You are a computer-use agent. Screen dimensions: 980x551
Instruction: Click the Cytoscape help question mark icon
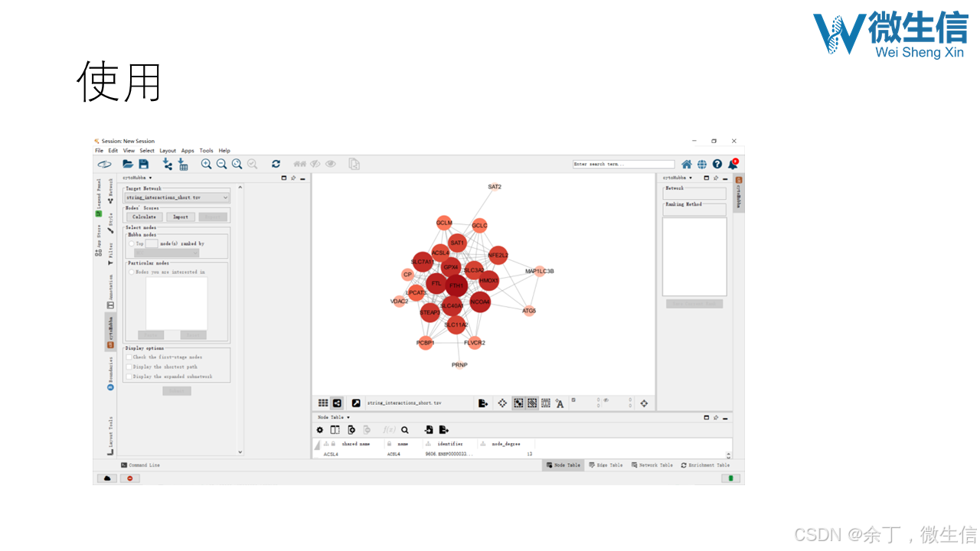(x=717, y=164)
